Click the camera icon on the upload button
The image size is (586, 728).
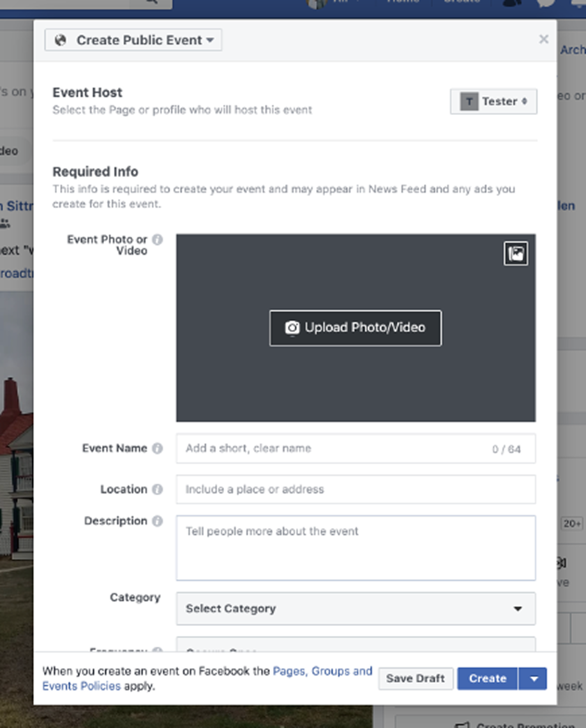point(292,328)
